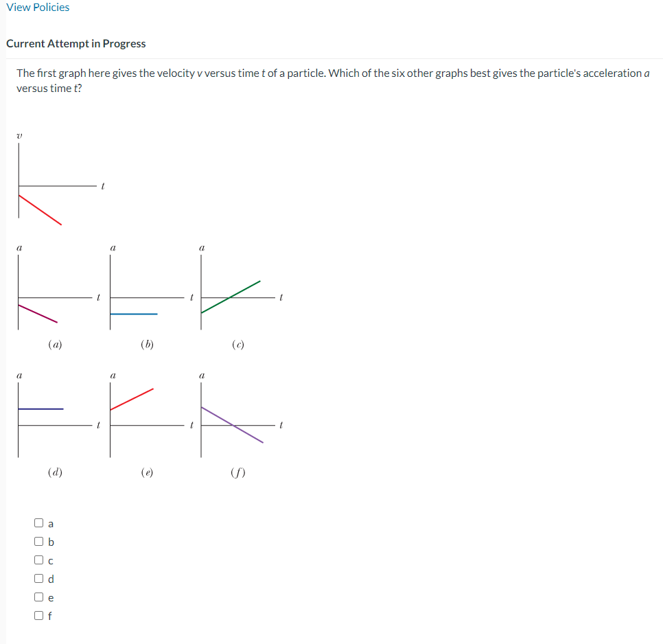Check the answer option 'b' checkbox
Screen dimensions: 663x644
(x=39, y=541)
